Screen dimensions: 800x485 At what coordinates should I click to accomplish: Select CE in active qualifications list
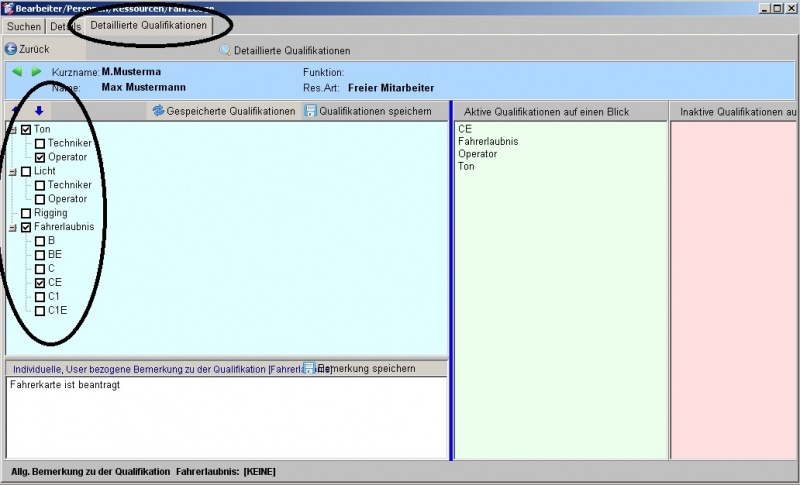(465, 129)
